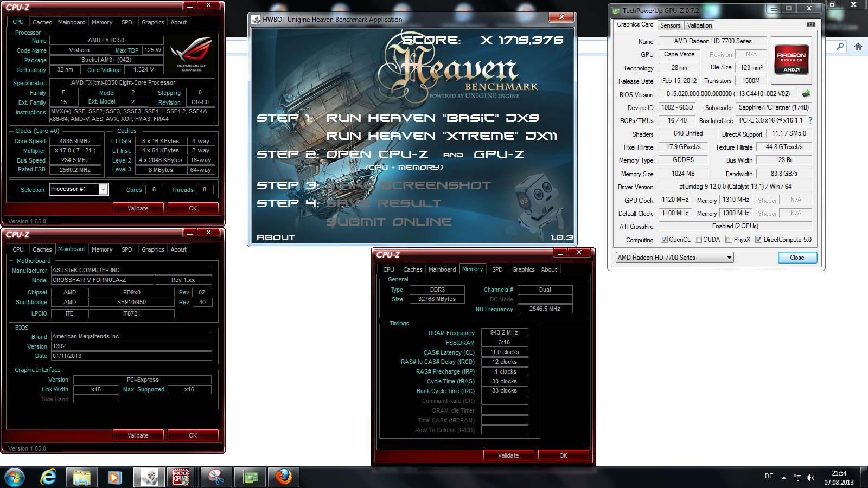Click ABOUT link in Heaven Benchmark window
868x488 pixels.
click(x=276, y=237)
